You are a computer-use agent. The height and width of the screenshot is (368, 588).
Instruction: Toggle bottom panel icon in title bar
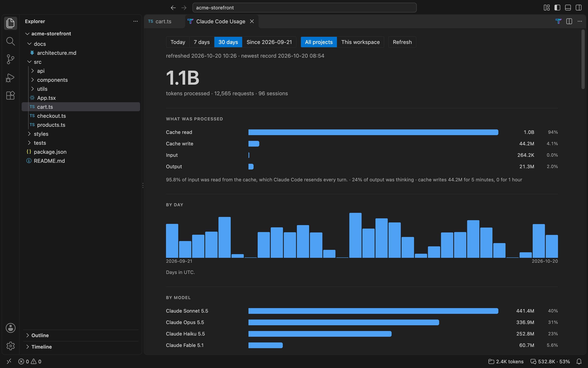[x=568, y=8]
